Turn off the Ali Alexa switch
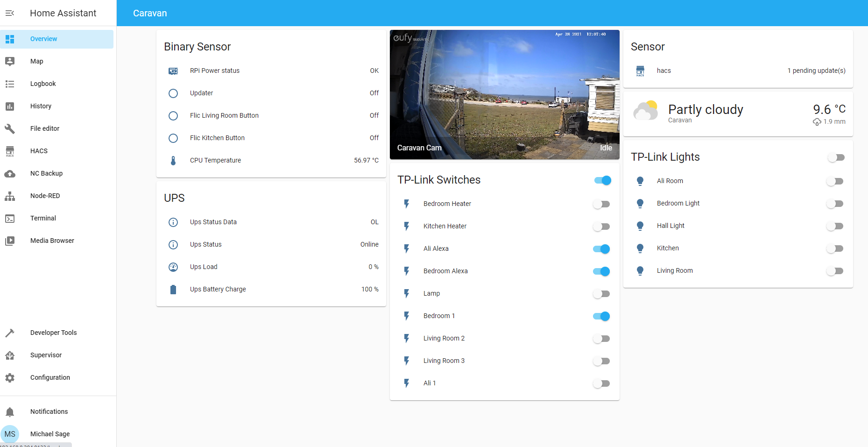The image size is (868, 447). coord(601,248)
